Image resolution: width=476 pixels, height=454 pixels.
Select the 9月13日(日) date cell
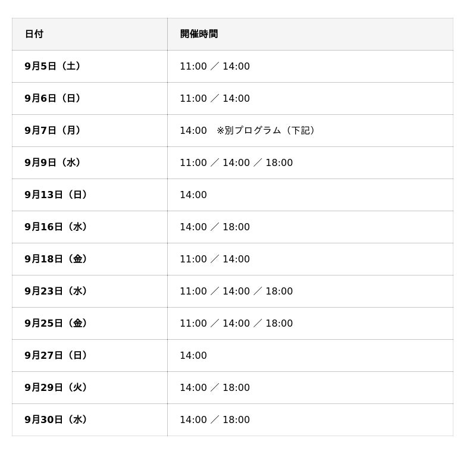click(x=90, y=195)
